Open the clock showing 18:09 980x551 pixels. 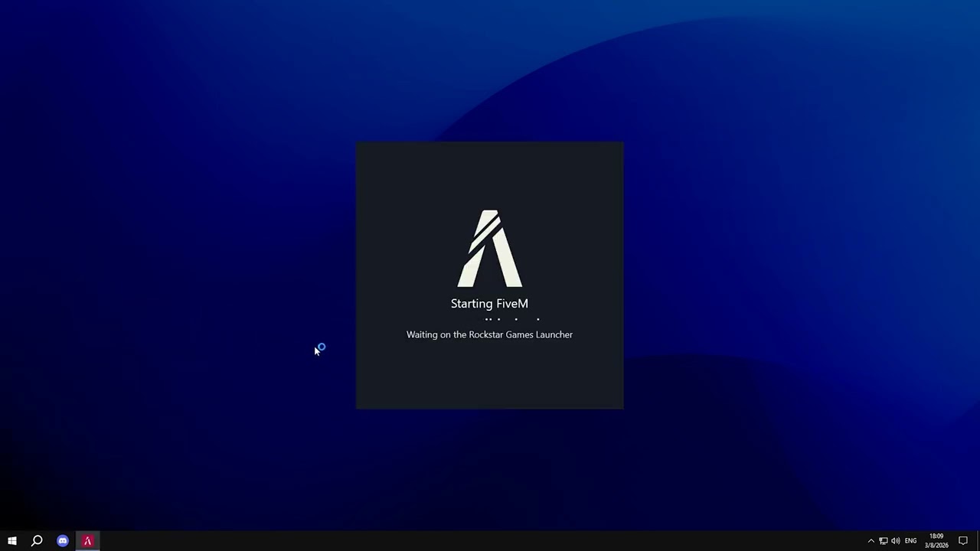click(936, 541)
